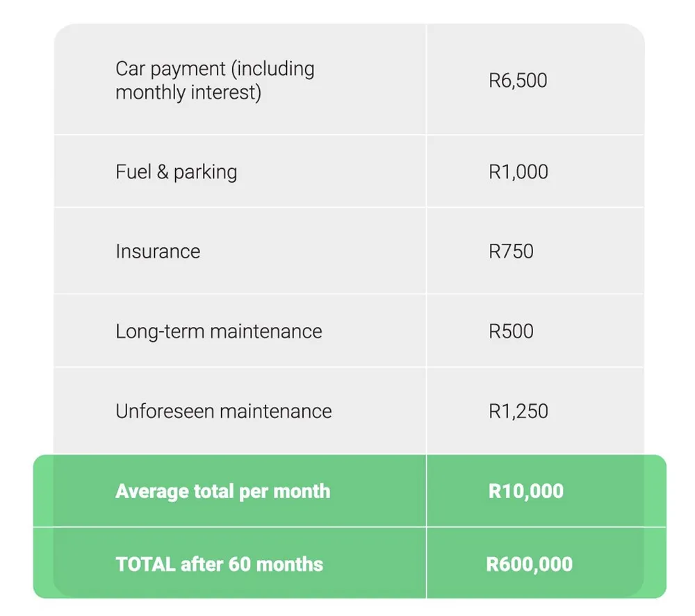Select the R500 long-term maintenance value
This screenshot has height=616, width=695.
pyautogui.click(x=511, y=331)
